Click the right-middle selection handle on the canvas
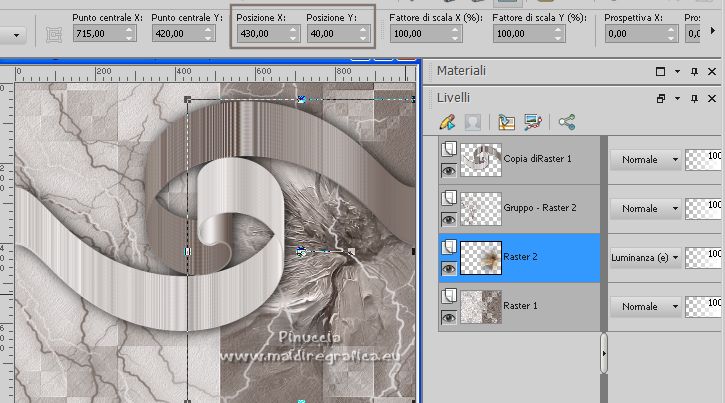The image size is (725, 403). 413,251
